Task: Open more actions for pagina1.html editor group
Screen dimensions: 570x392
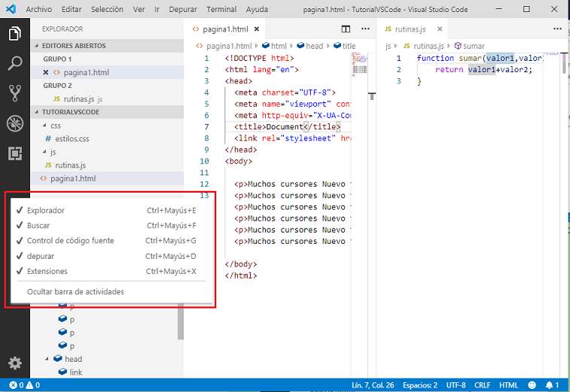Action: coord(365,29)
